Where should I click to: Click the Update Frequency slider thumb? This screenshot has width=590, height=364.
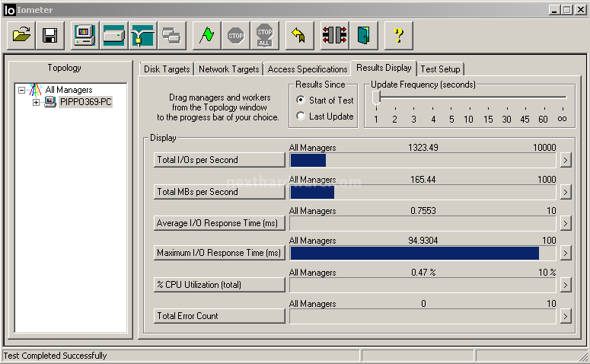pos(376,99)
